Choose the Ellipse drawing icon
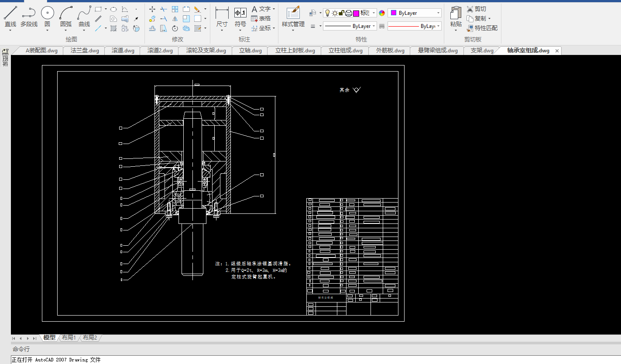 point(113,9)
